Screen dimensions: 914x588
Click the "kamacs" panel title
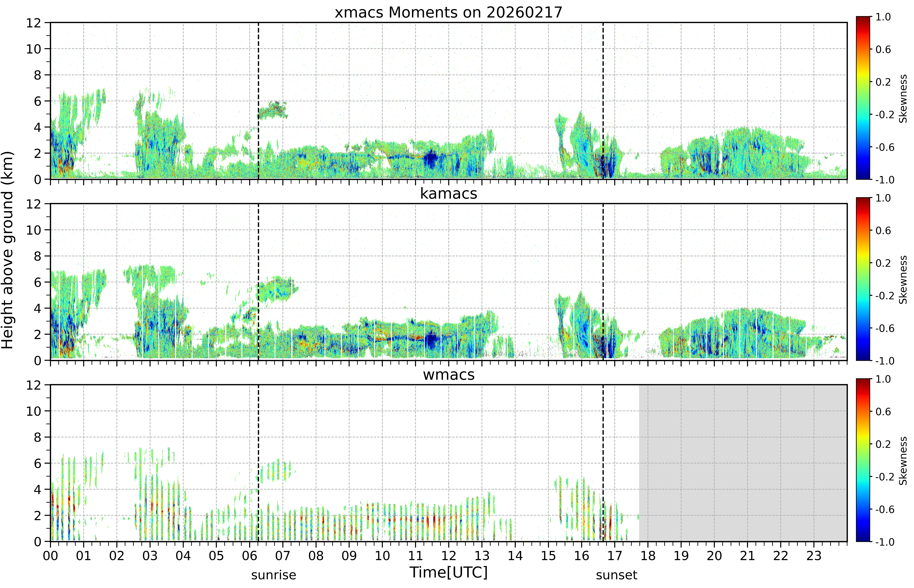449,194
